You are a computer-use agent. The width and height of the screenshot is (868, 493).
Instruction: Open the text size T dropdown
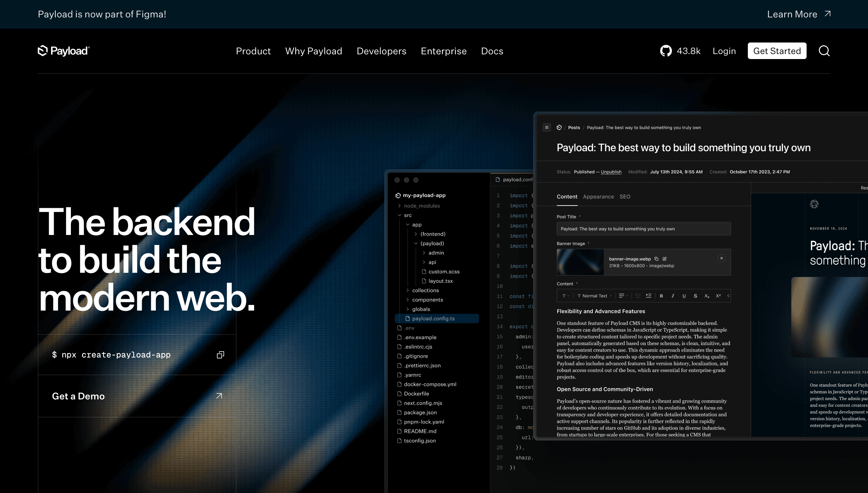(566, 296)
